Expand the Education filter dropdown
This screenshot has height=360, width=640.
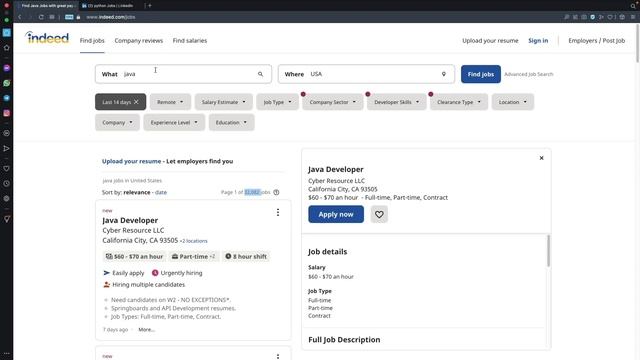click(x=231, y=122)
